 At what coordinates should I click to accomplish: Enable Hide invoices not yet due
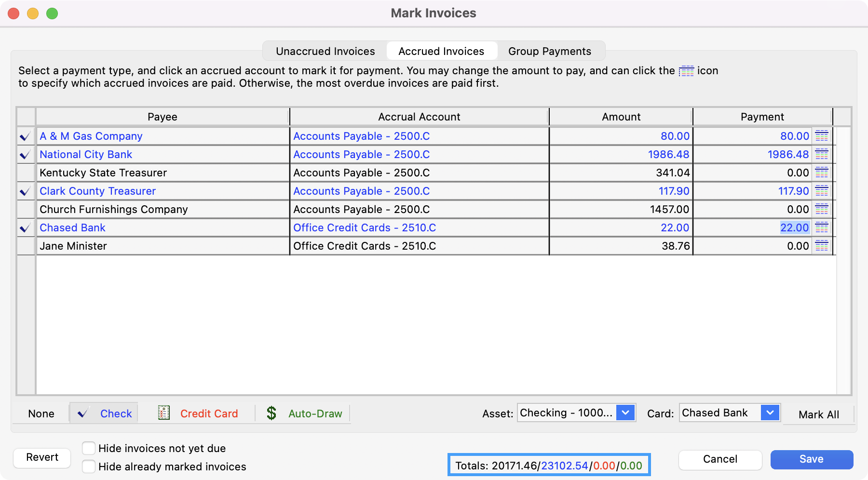(x=89, y=448)
